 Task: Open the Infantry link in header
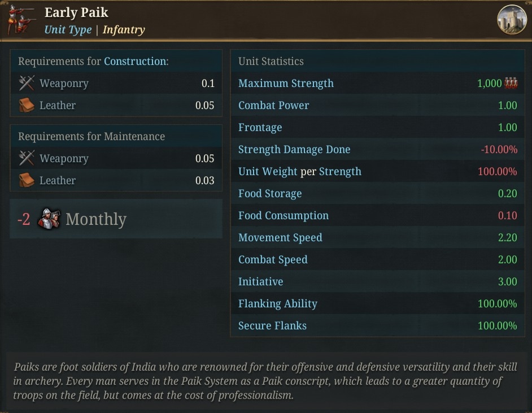click(x=124, y=29)
